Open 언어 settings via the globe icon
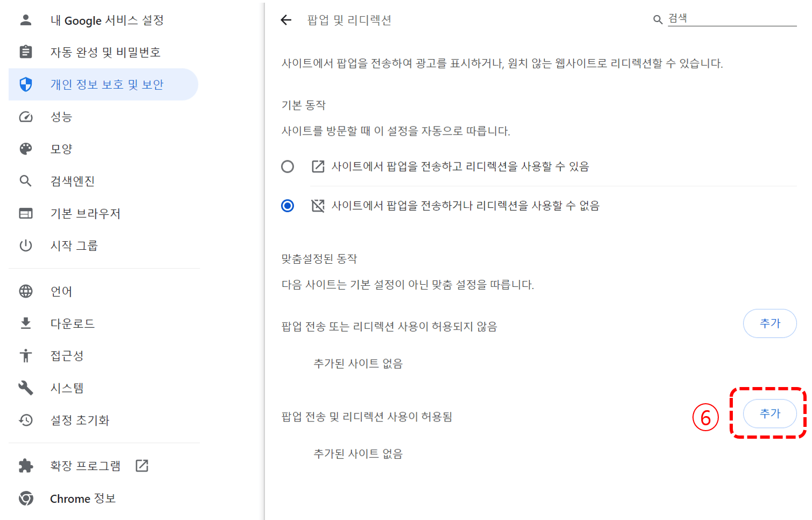The height and width of the screenshot is (520, 812). point(25,291)
